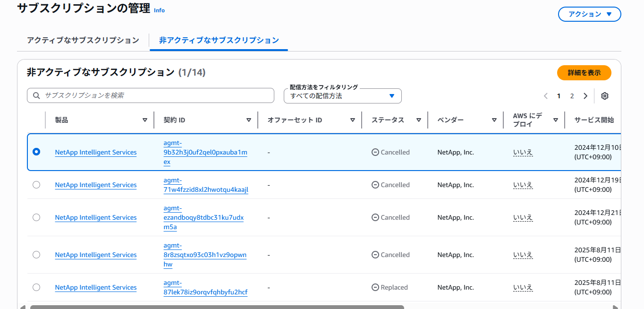644x309 pixels.
Task: Go to the next page using the right arrow
Action: point(585,95)
